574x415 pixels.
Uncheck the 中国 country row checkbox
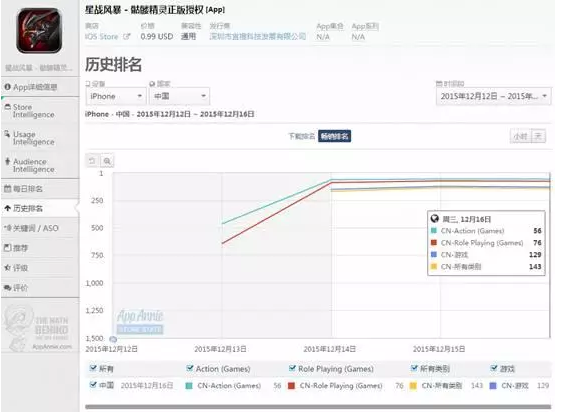pyautogui.click(x=93, y=385)
